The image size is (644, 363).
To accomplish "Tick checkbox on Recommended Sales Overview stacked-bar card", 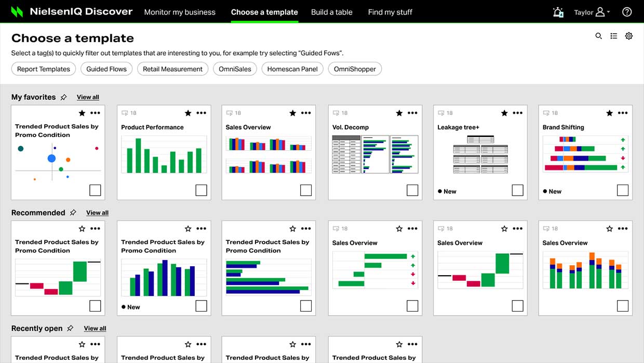I will pyautogui.click(x=622, y=306).
